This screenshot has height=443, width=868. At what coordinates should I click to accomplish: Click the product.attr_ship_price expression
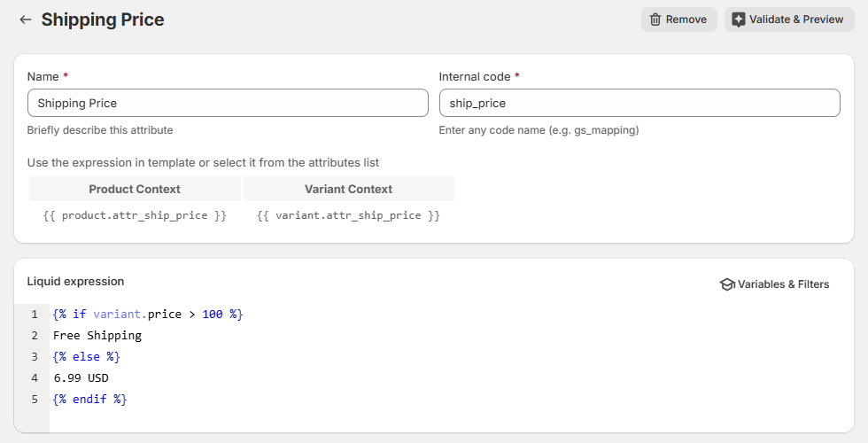135,215
